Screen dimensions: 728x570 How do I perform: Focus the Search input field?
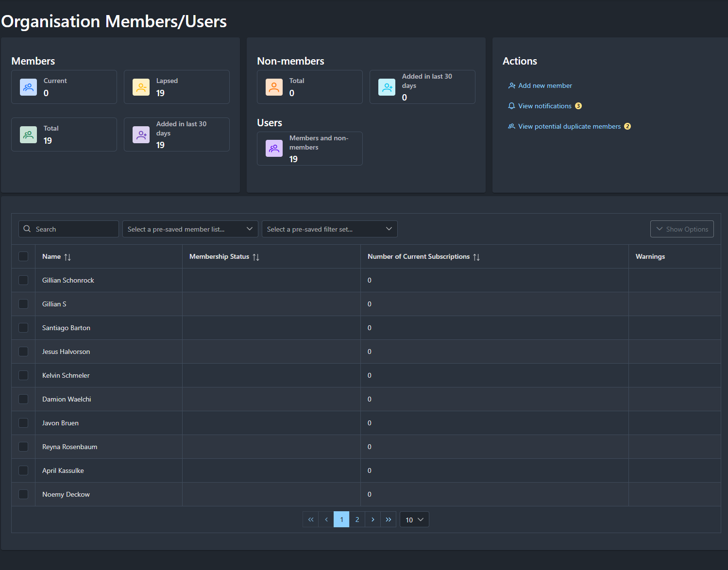point(68,229)
